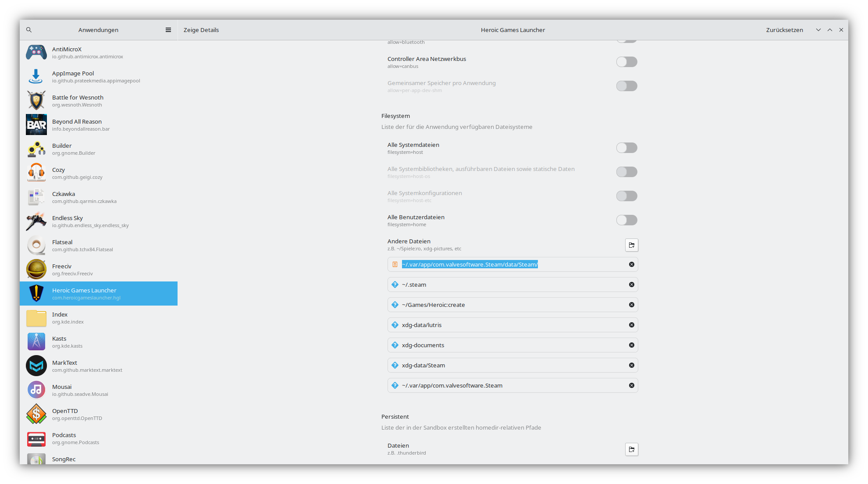Screen dimensions: 868x484
Task: Click the down chevron in the title bar
Action: 818,30
